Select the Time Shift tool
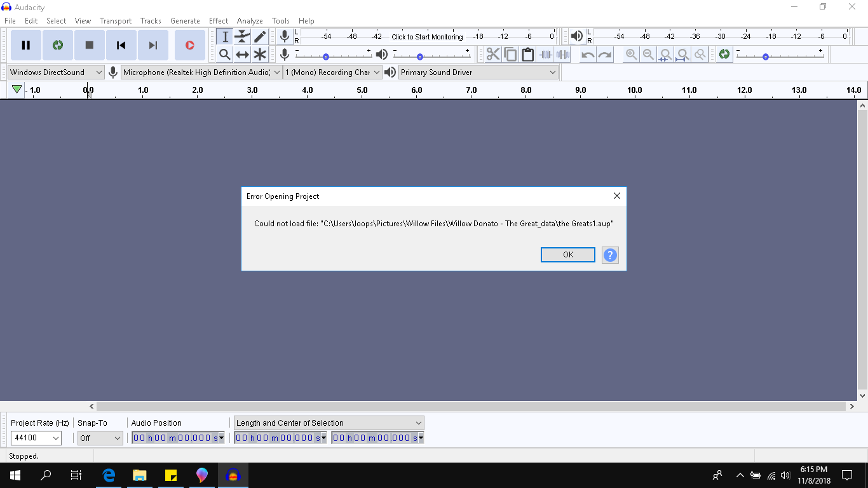 [242, 55]
